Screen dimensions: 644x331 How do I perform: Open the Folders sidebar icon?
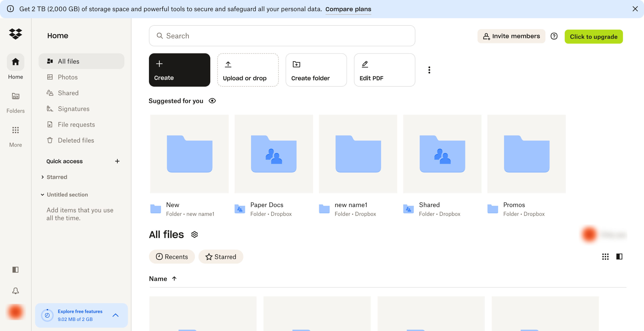tap(15, 96)
